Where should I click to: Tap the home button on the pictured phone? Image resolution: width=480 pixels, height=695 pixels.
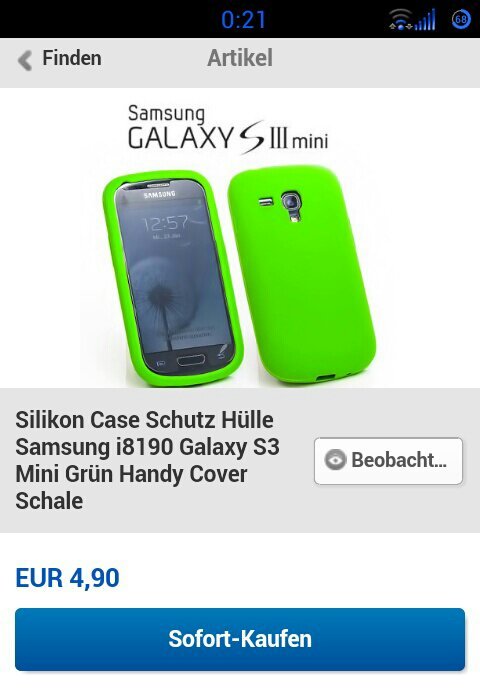191,360
